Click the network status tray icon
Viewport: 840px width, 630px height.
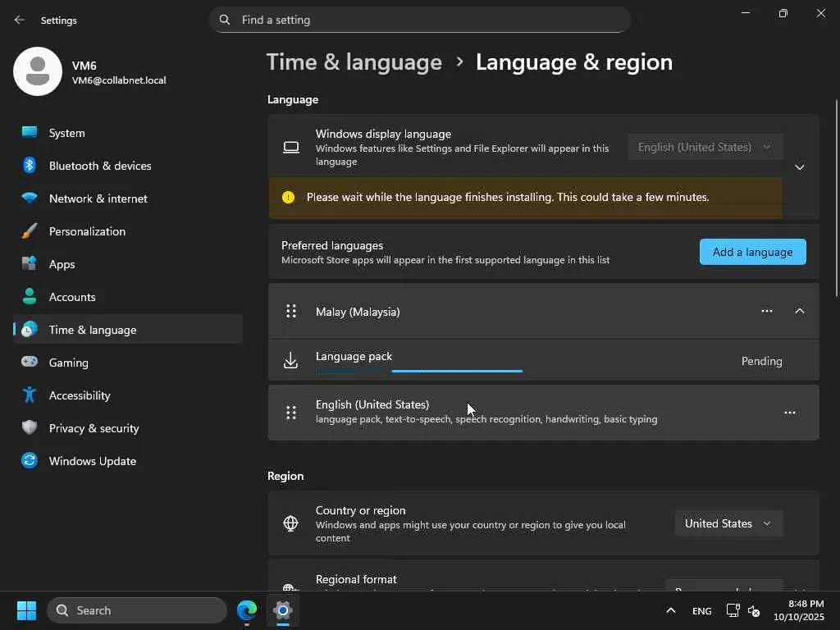pos(733,610)
